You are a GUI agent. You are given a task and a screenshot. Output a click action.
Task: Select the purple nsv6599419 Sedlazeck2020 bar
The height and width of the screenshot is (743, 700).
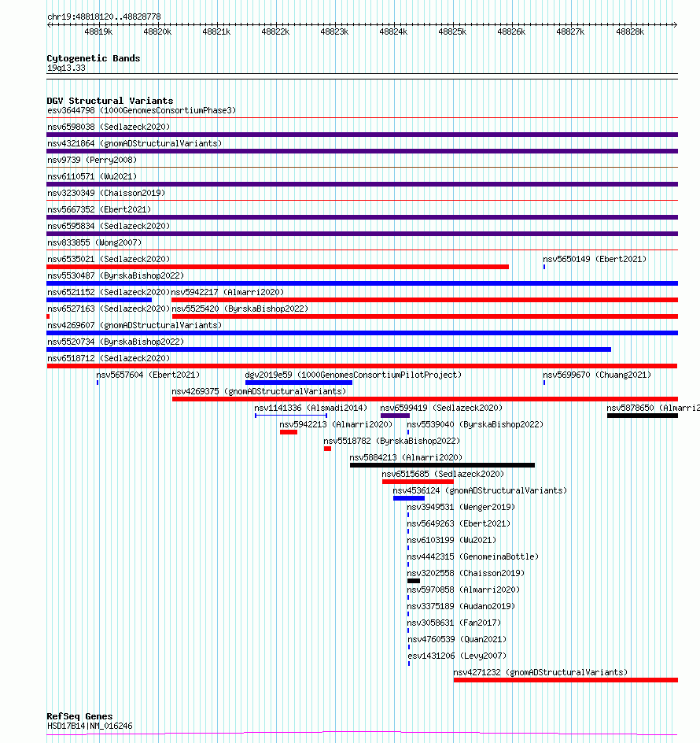[395, 416]
